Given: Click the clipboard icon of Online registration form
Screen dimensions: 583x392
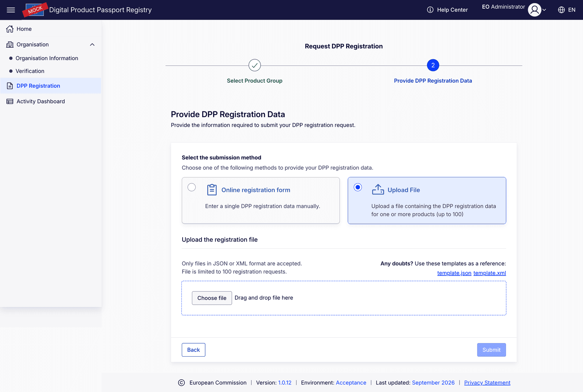Looking at the screenshot, I should click(x=212, y=190).
